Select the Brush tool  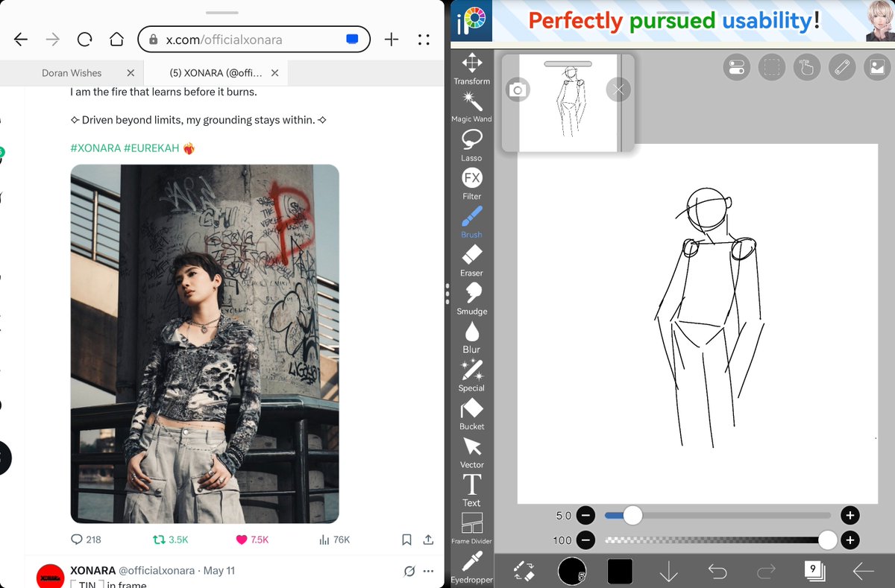[x=471, y=222]
